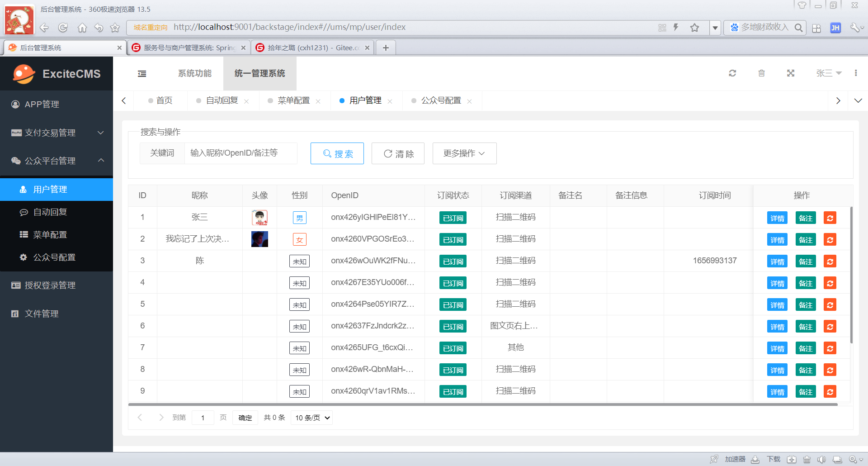
Task: Click the sidebar collapse hamburger icon
Action: coord(142,74)
